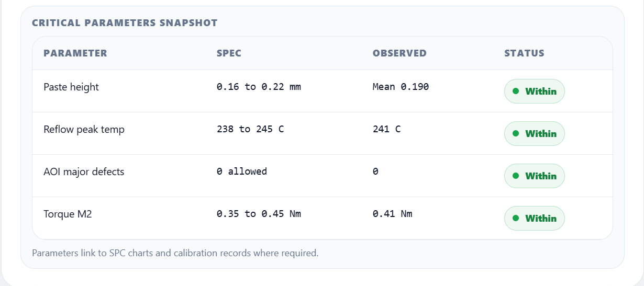Sort by the Parameter column header
644x286 pixels.
tap(75, 53)
